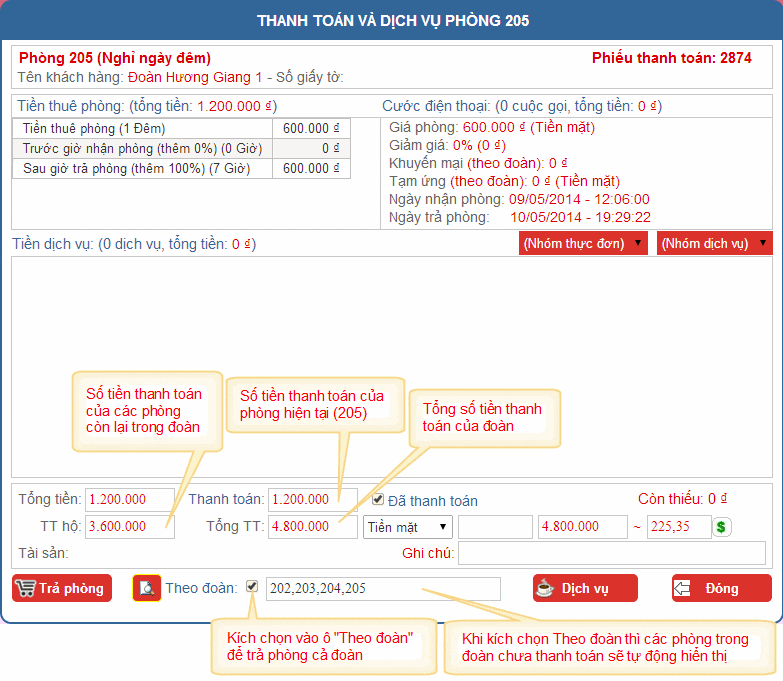The width and height of the screenshot is (783, 681).
Task: Click the Tổng TT total field
Action: pos(312,526)
